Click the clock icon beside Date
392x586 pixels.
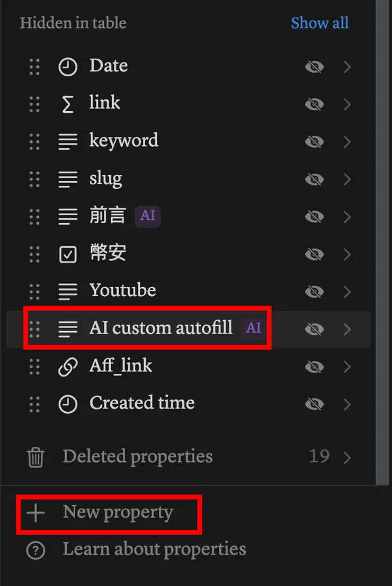68,67
